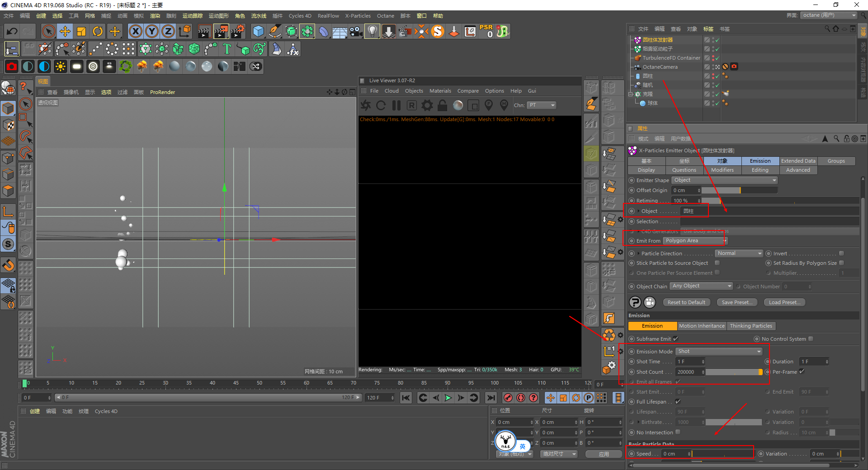The height and width of the screenshot is (470, 868).
Task: Open Live Viewer settings gear icon
Action: (x=427, y=105)
